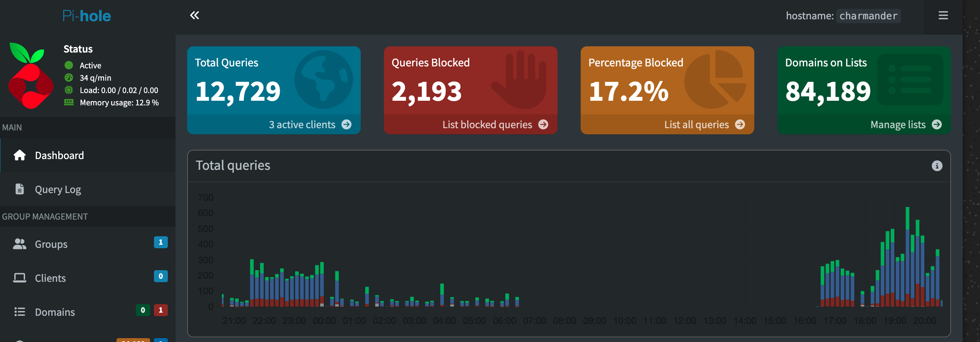
Task: Go to Domains in sidebar
Action: 55,312
